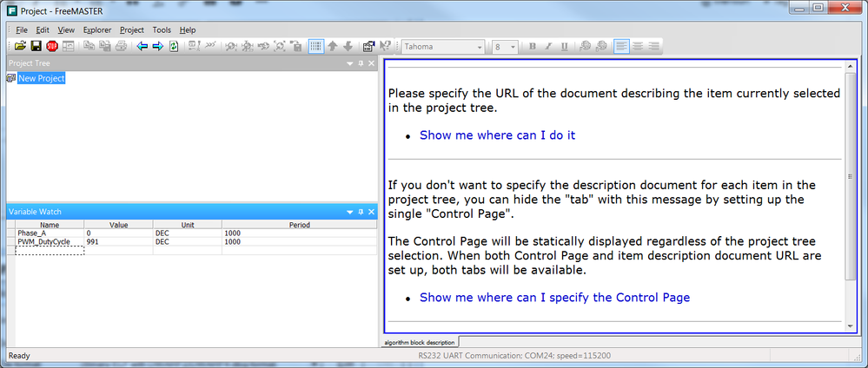Click the fit-to-view bracketed magnifier icon
This screenshot has width=868, height=368.
[x=280, y=47]
